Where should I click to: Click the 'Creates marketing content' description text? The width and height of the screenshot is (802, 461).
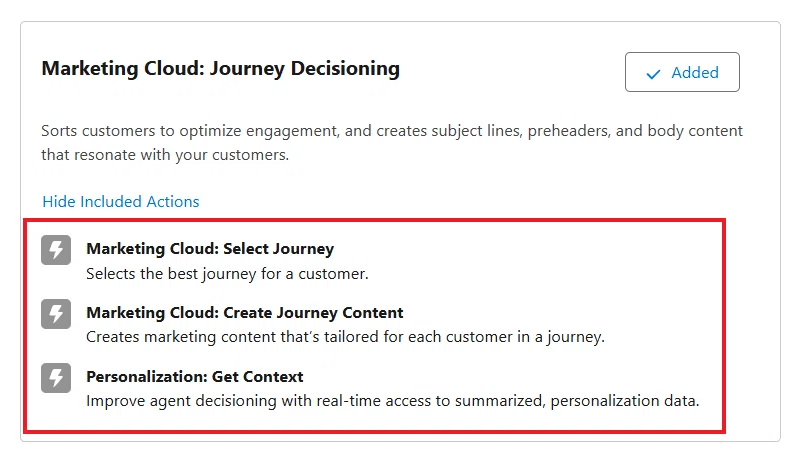point(345,337)
